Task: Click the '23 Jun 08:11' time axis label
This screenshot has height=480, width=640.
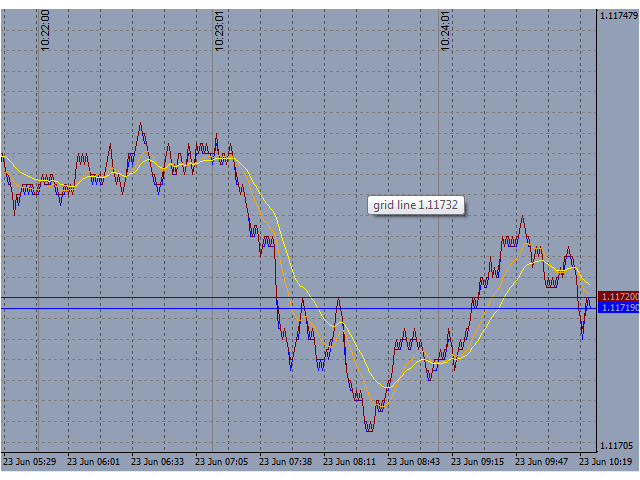Action: [349, 462]
